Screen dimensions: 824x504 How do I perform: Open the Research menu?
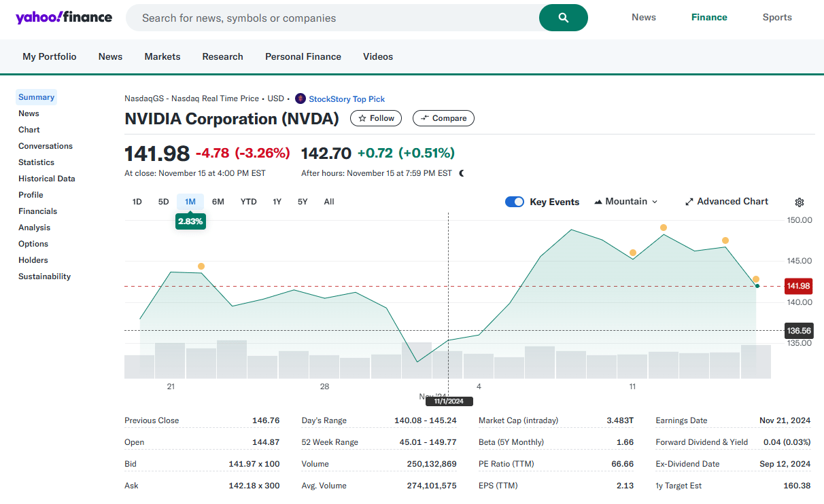pos(222,57)
